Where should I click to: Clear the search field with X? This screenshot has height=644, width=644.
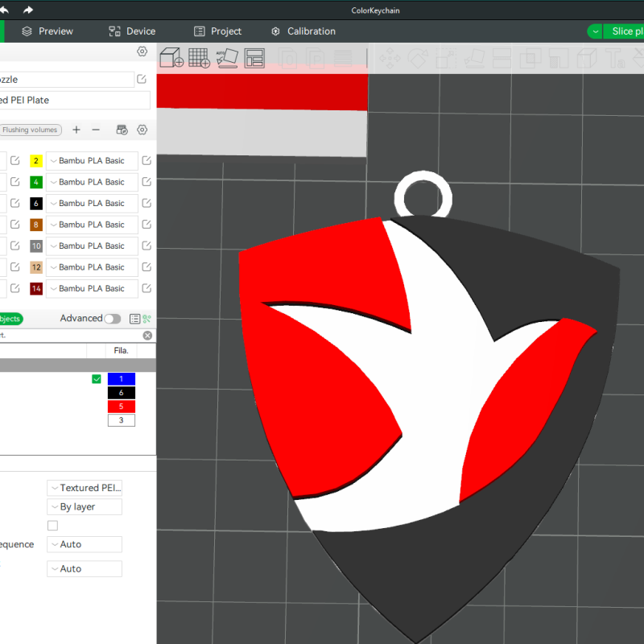[x=147, y=336]
